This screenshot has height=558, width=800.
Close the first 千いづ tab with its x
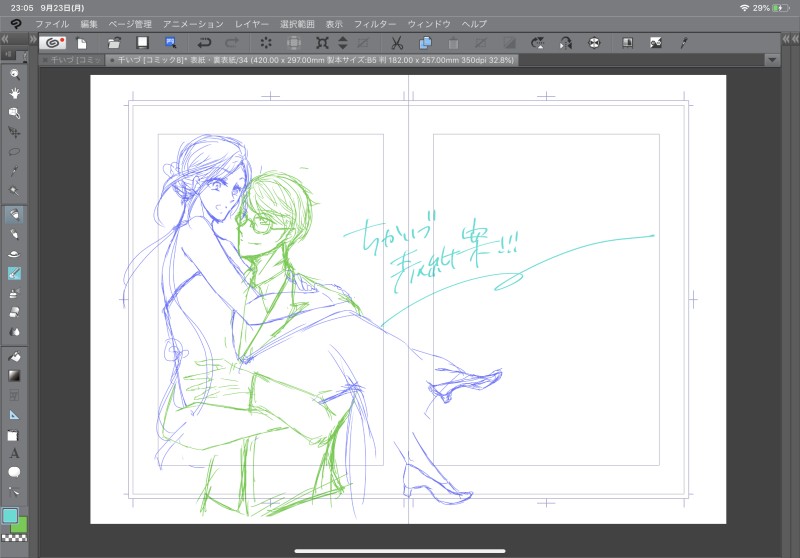44,60
